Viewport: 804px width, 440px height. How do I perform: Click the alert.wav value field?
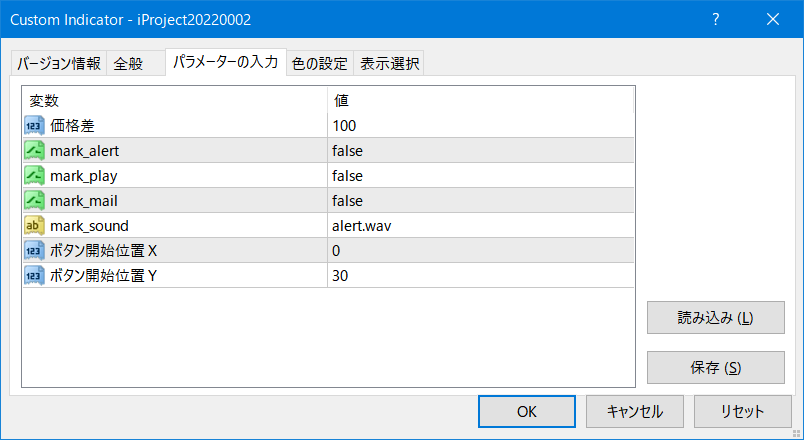click(x=480, y=226)
